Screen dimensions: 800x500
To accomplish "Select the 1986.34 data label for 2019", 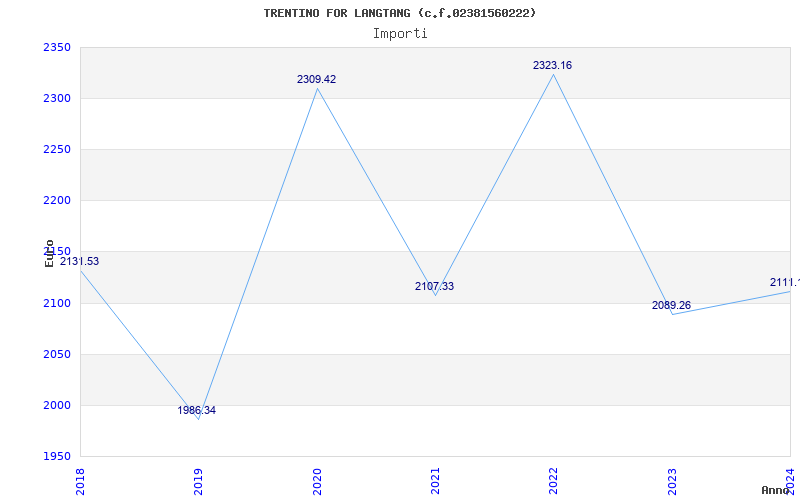I will (x=197, y=410).
